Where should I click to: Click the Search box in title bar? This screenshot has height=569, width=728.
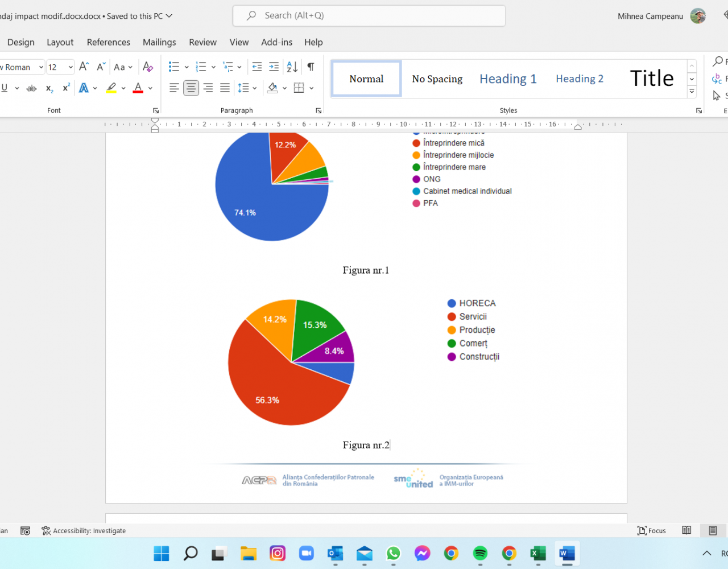tap(369, 16)
